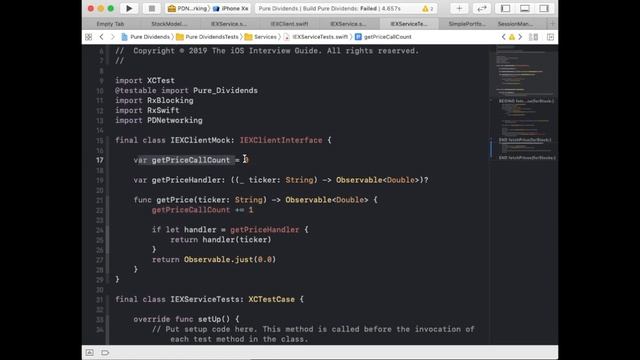Toggle the Navigator panel
The image size is (640, 360).
505,8
